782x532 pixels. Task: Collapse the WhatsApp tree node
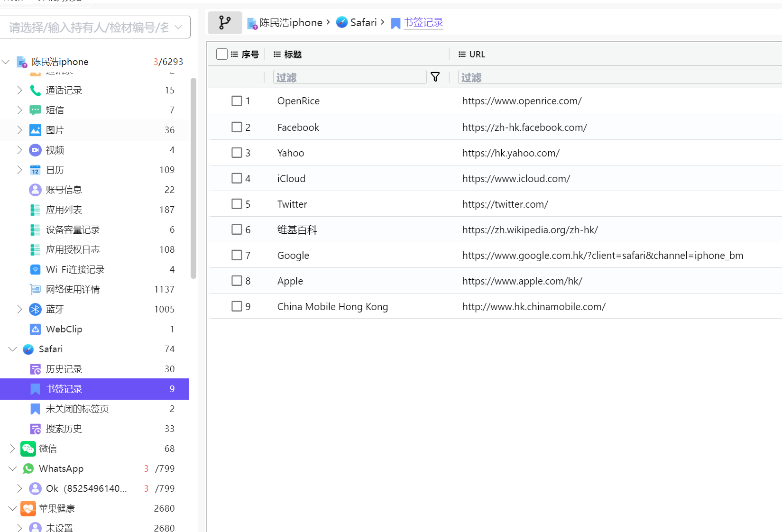pyautogui.click(x=13, y=468)
